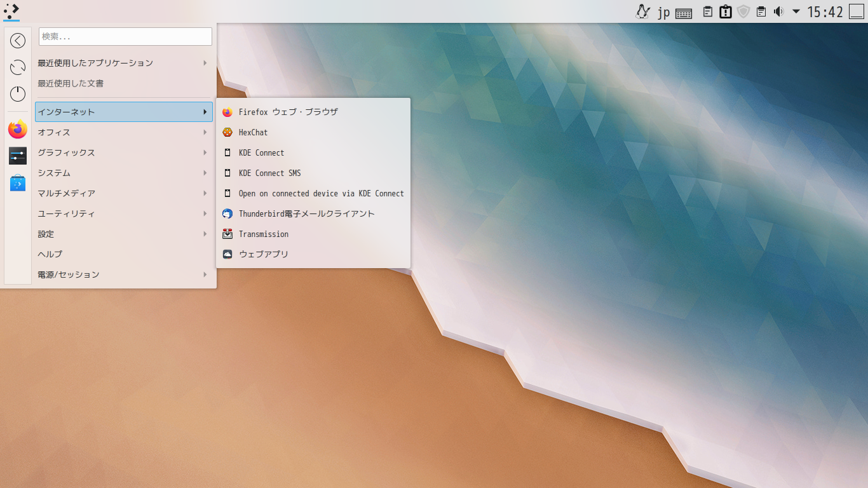This screenshot has width=868, height=488.
Task: Launch Firefox ウェブ・ブラウザ from submenu
Action: [313, 112]
